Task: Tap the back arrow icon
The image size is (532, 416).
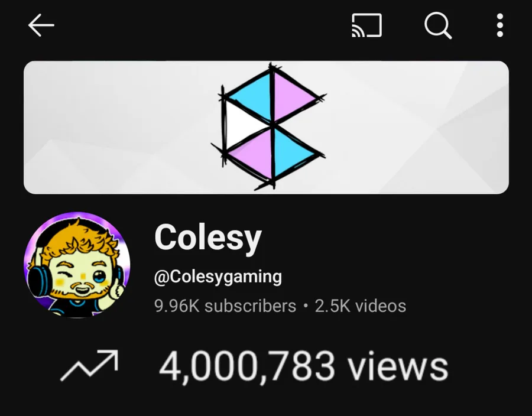Action: [x=41, y=25]
